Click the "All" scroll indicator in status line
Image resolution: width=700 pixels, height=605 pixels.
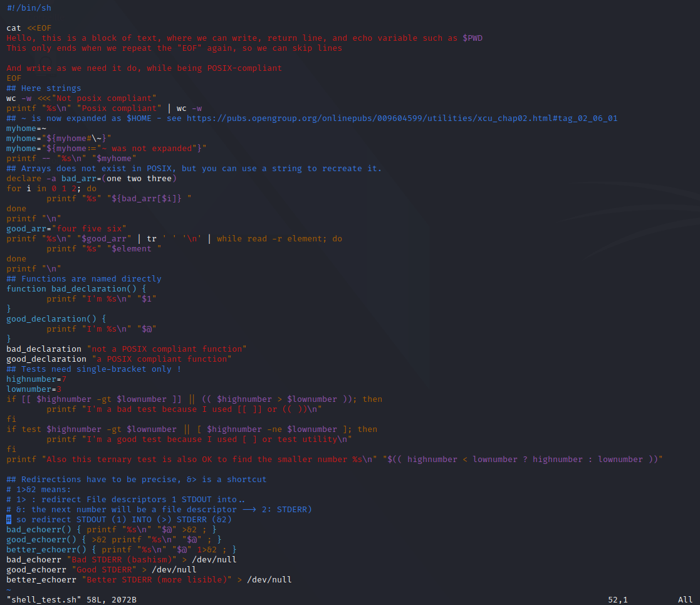click(685, 600)
